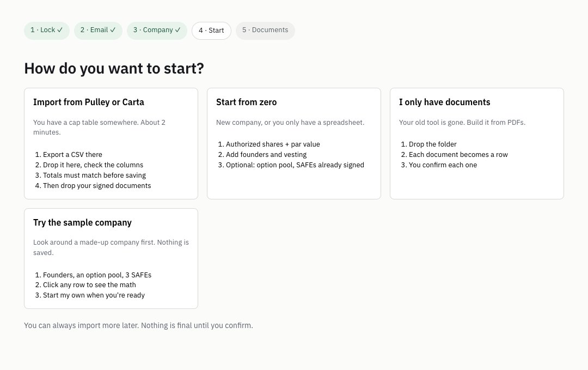Viewport: 588px width, 370px height.
Task: Click 'Your old tool is gone' description
Action: [462, 123]
